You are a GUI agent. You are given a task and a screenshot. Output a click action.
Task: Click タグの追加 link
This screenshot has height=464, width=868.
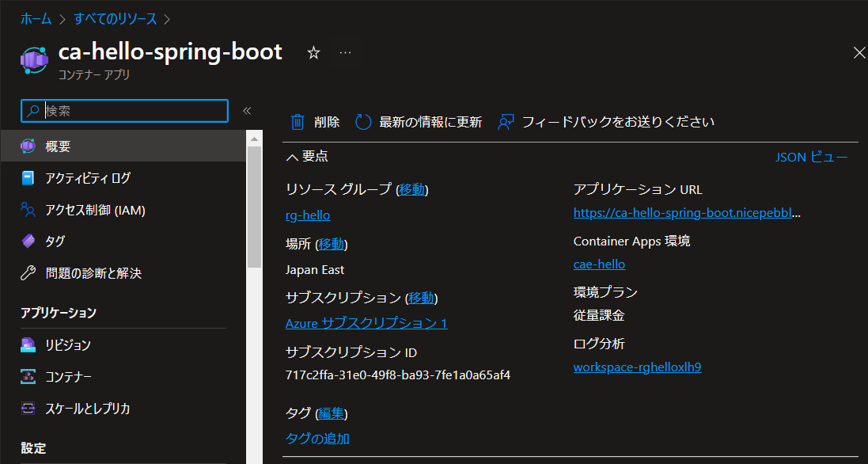[318, 439]
